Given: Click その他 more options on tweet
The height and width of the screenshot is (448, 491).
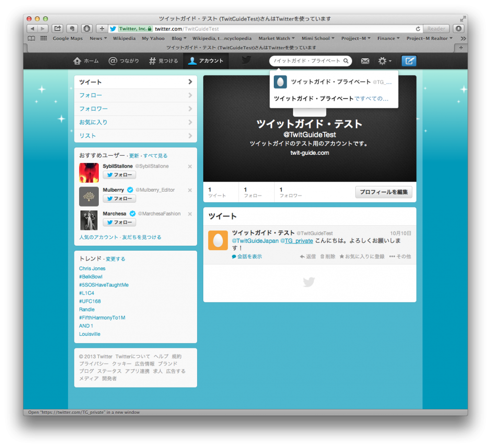Looking at the screenshot, I should click(400, 256).
